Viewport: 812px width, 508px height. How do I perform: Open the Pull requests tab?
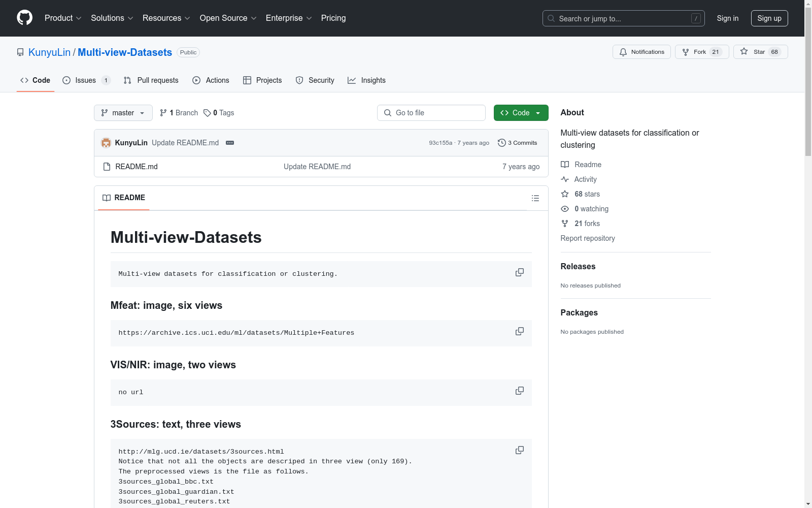151,80
